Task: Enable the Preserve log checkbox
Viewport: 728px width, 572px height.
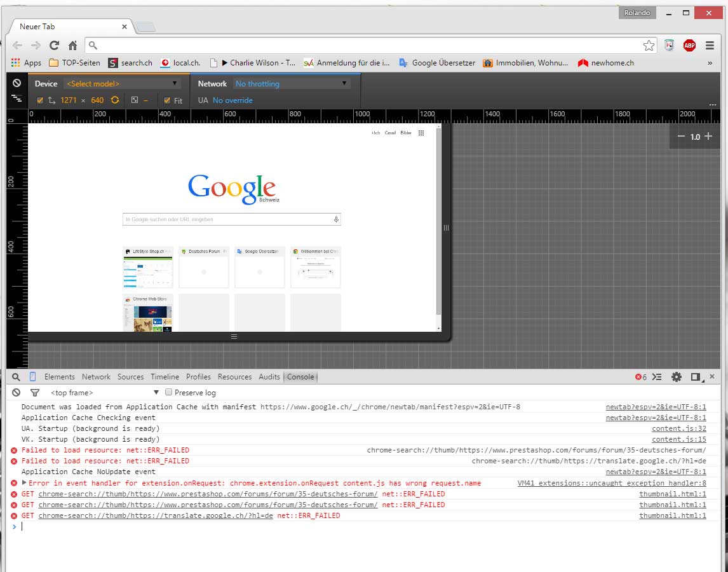Action: pos(169,392)
